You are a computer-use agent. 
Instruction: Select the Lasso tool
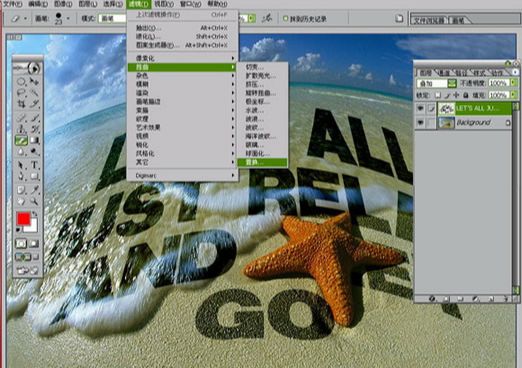pyautogui.click(x=21, y=92)
